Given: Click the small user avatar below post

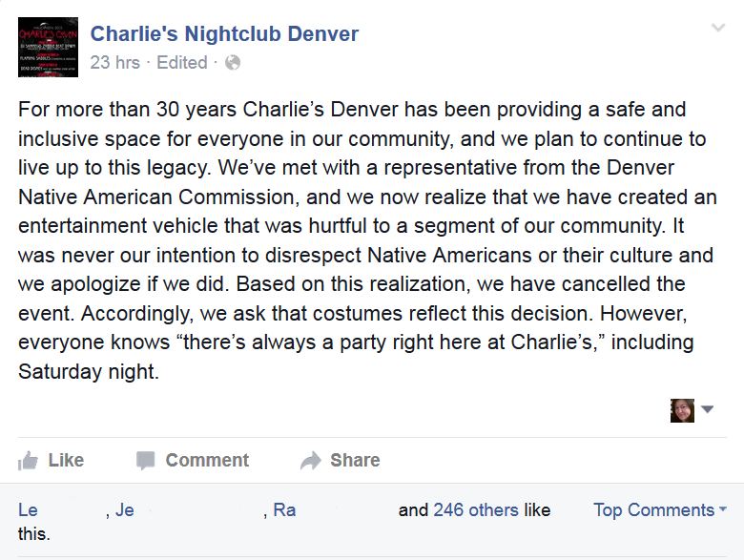Looking at the screenshot, I should click(x=682, y=410).
